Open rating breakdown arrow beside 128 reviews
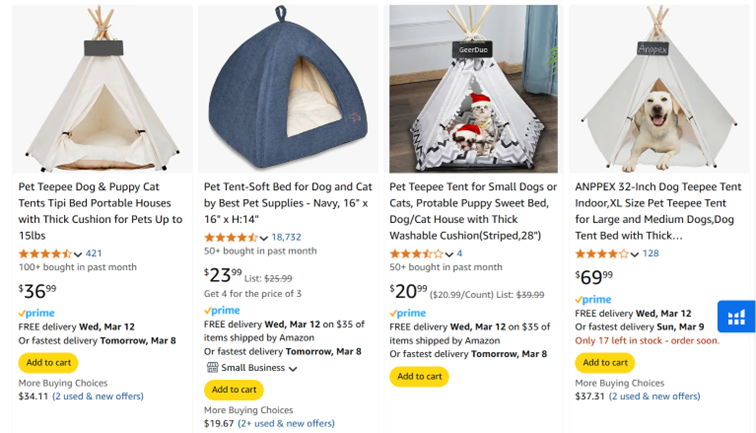 click(635, 254)
